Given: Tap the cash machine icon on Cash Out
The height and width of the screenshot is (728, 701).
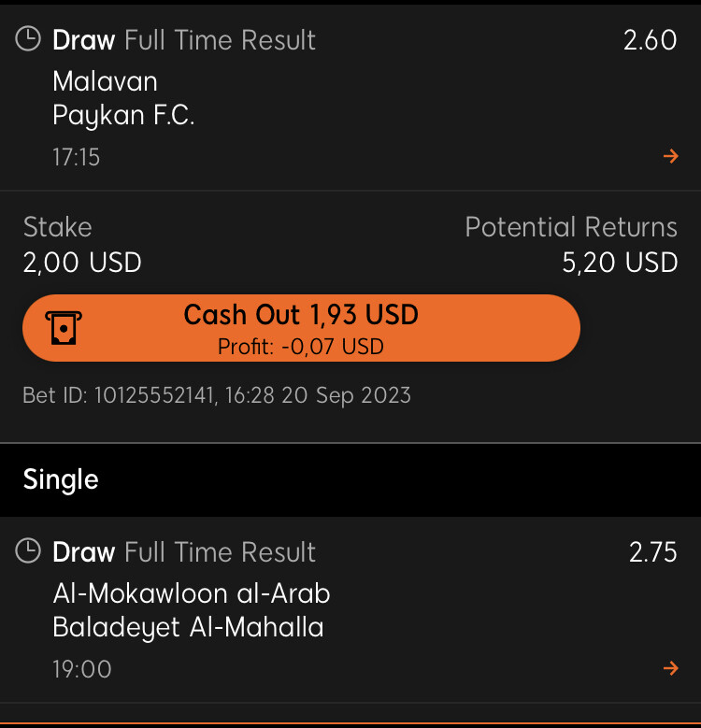Looking at the screenshot, I should coord(64,328).
